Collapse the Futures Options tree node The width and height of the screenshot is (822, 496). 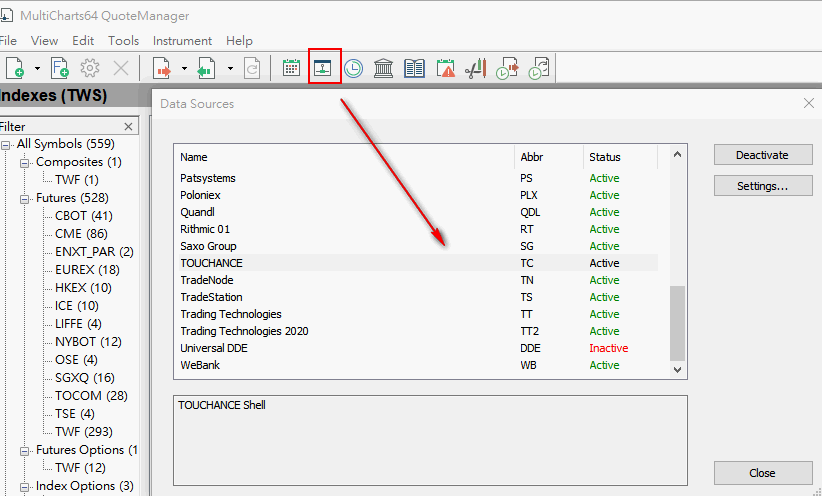pyautogui.click(x=25, y=451)
